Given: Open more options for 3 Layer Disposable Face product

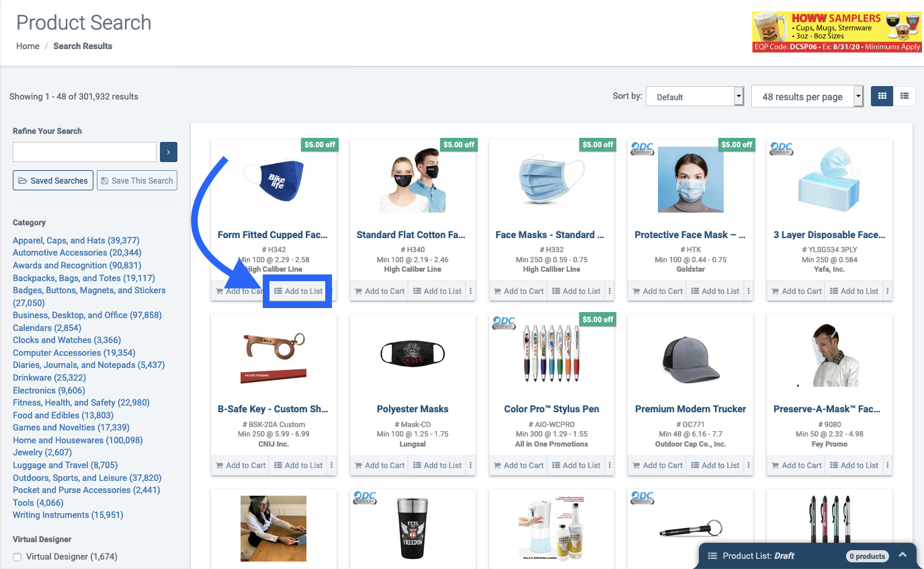Looking at the screenshot, I should coord(888,291).
